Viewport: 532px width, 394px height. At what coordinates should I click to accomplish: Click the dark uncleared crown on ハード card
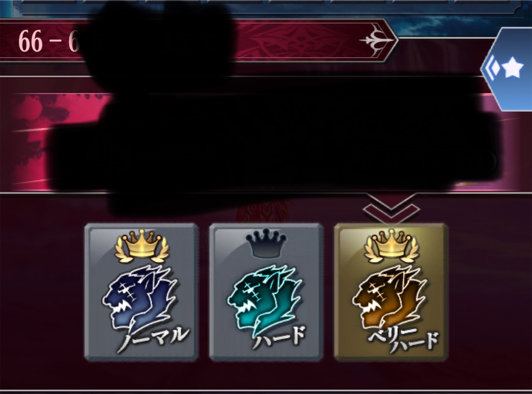pos(266,243)
